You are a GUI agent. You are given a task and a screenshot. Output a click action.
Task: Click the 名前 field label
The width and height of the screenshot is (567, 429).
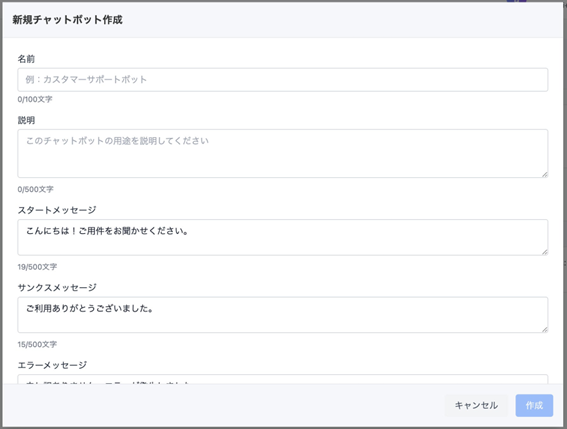coord(26,59)
